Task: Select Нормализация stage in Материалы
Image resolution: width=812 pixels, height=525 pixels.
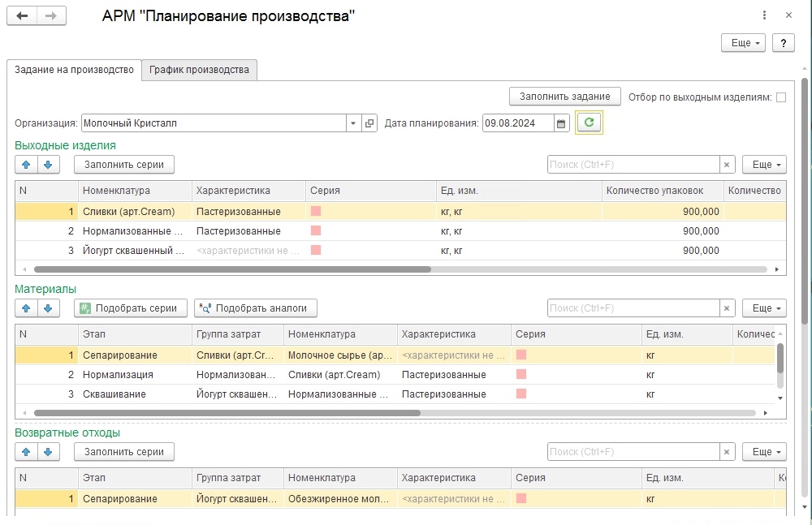Action: 118,374
